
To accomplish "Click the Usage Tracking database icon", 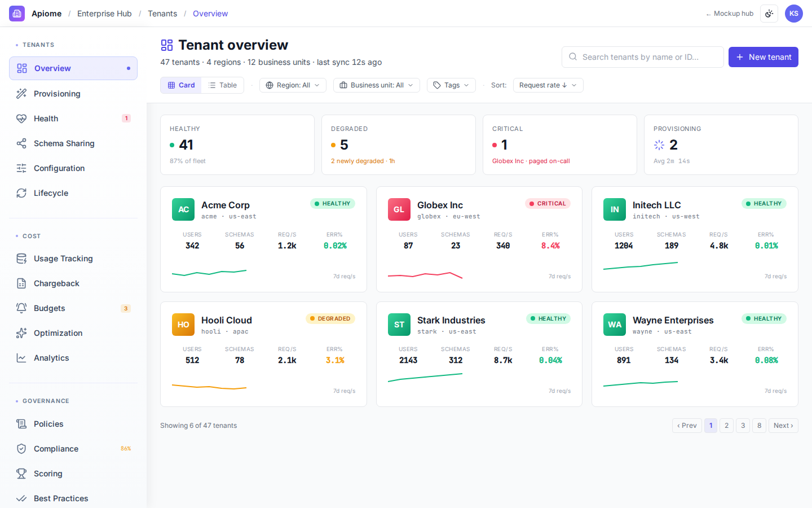I will (21, 259).
